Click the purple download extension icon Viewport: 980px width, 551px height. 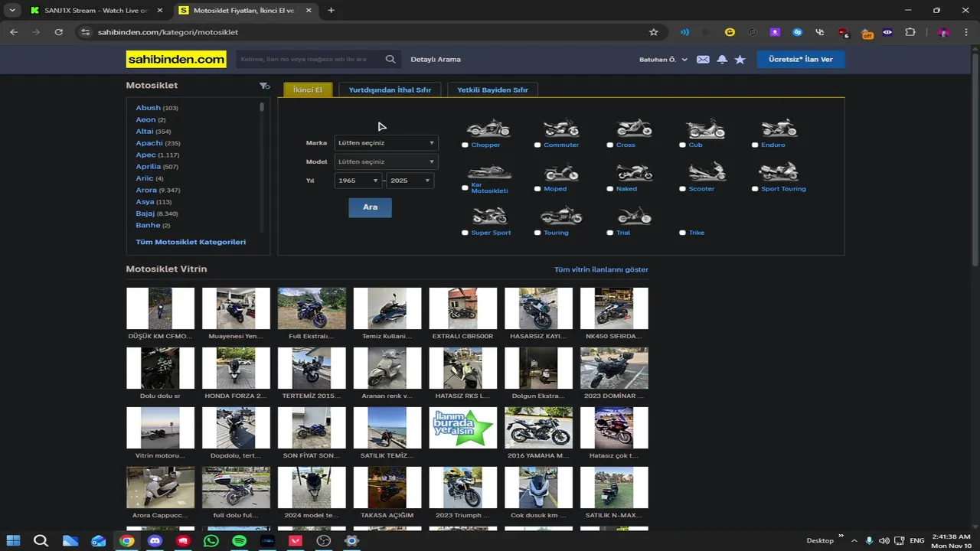(775, 32)
